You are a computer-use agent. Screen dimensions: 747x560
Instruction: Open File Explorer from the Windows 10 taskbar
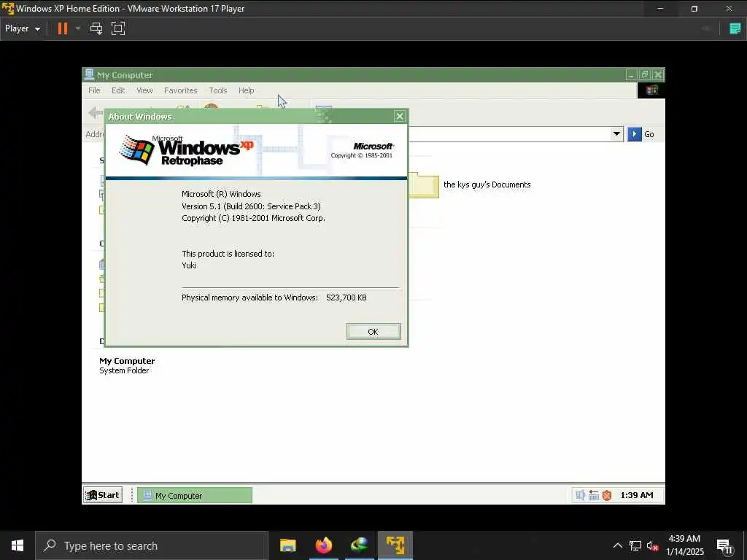click(287, 545)
